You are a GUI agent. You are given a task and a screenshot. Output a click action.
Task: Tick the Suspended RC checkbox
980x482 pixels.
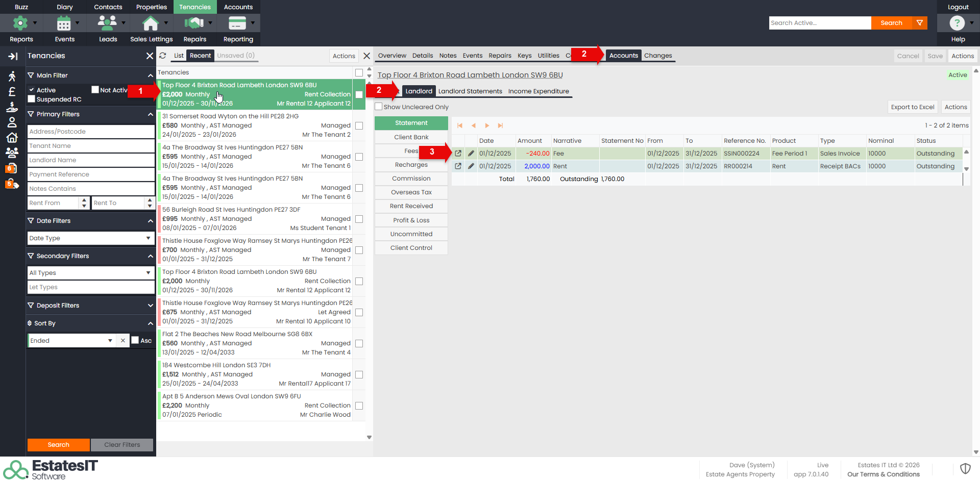[32, 99]
